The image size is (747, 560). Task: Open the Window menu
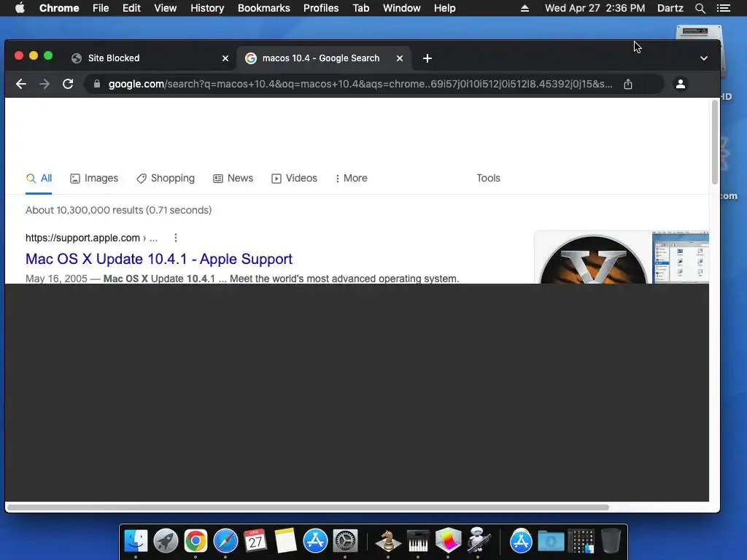(x=402, y=8)
